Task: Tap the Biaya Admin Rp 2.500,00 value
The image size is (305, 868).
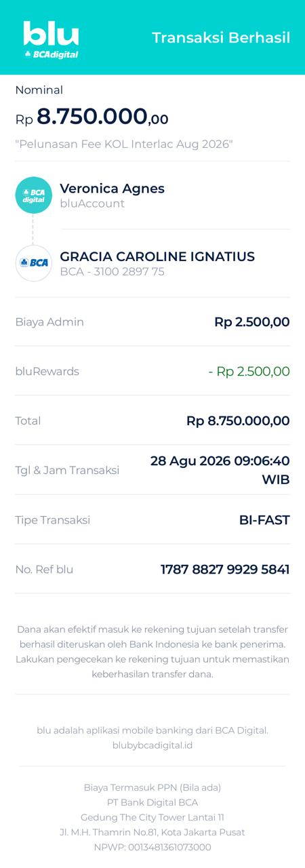Action: 252,322
